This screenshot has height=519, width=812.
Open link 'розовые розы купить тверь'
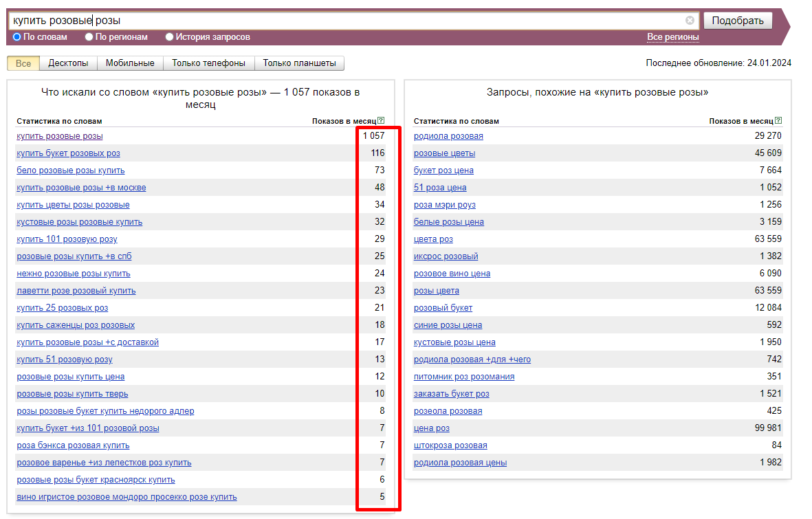pos(72,394)
